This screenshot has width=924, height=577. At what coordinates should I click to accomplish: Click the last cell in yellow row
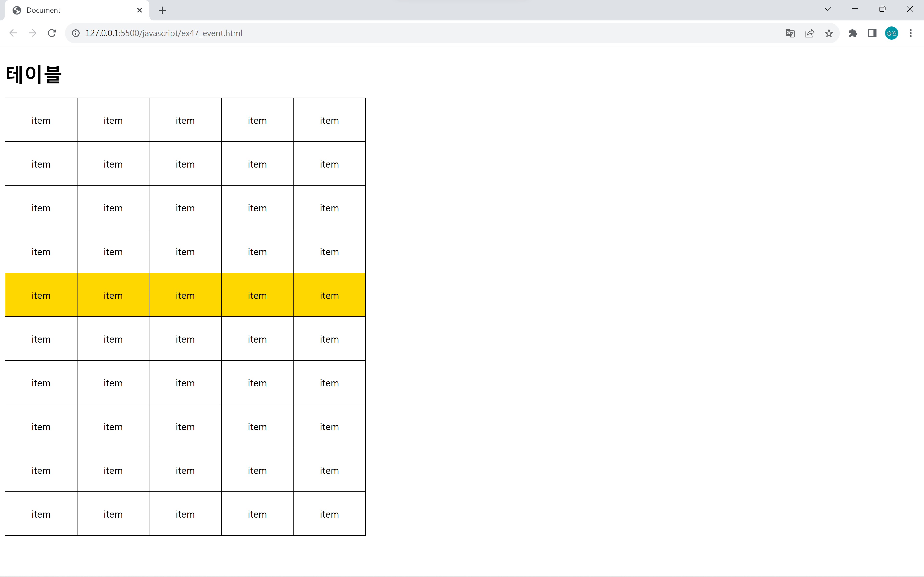pyautogui.click(x=329, y=295)
